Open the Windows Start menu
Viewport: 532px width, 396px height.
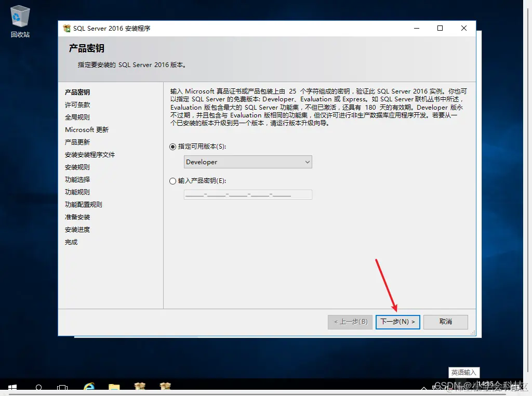(x=12, y=388)
